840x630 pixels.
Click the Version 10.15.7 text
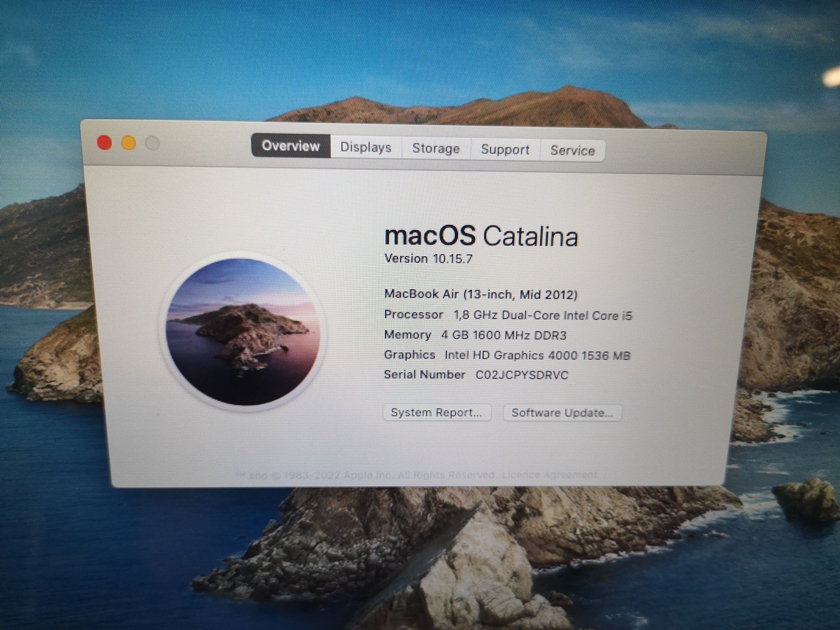pos(428,259)
